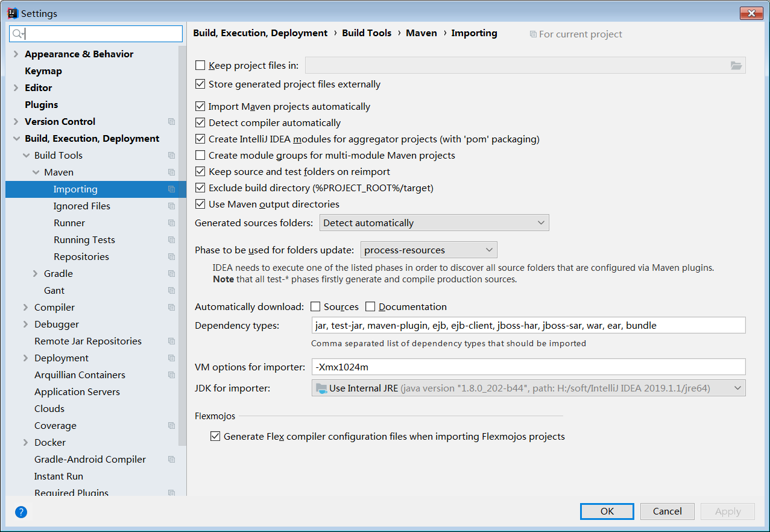Viewport: 770px width, 532px height.
Task: Open the 'Phase to be used for folders update' dropdown
Action: pos(429,250)
